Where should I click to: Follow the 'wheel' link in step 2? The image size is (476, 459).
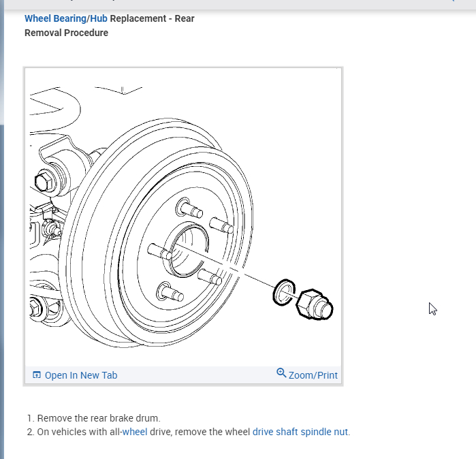click(135, 432)
